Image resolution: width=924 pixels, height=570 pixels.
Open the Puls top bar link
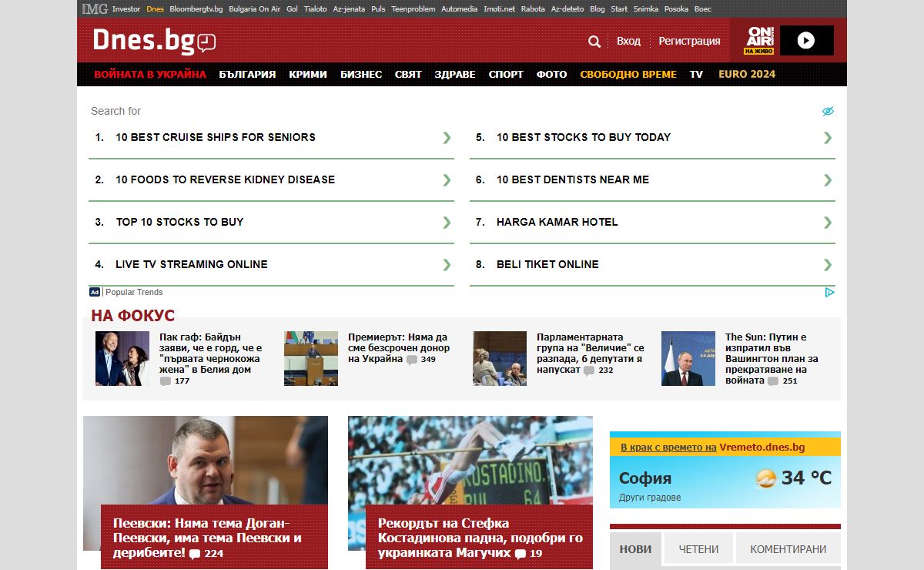click(378, 9)
